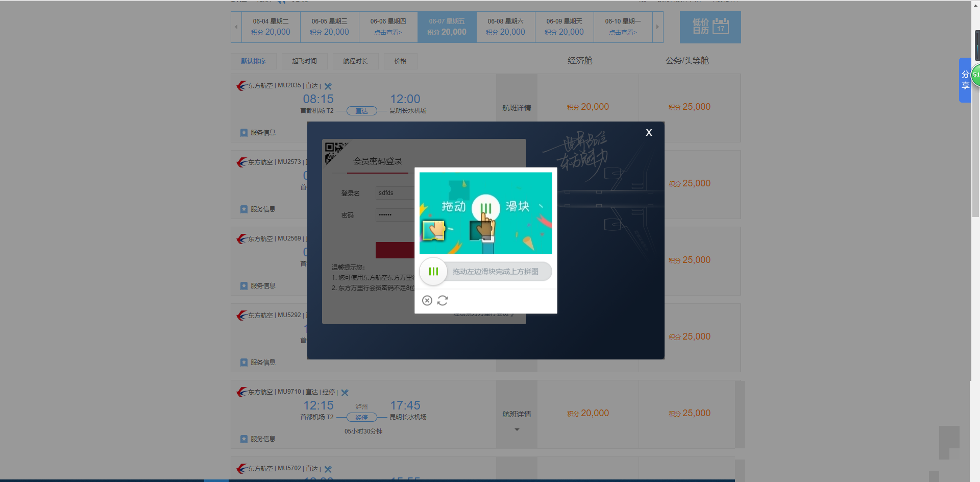
Task: Sort flights by 价格
Action: (x=400, y=61)
